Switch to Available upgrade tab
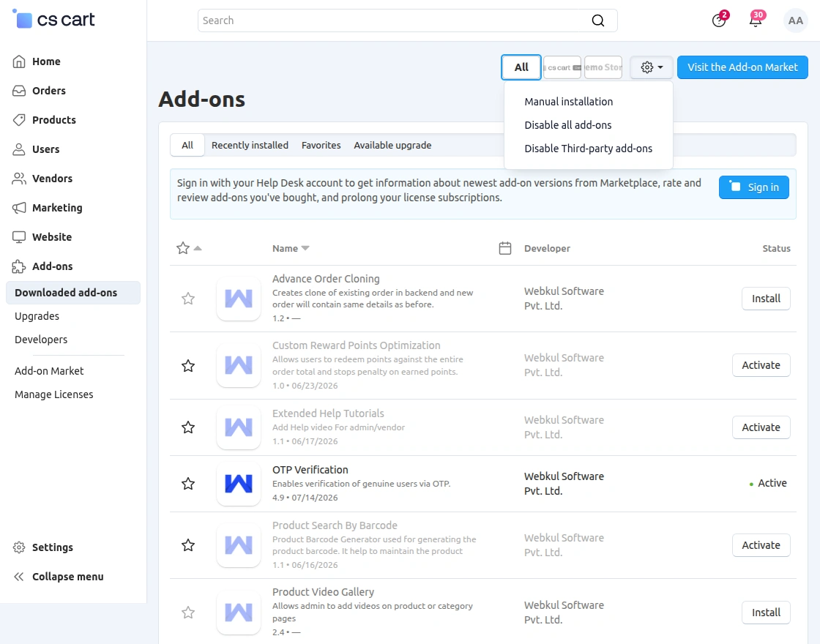Image resolution: width=820 pixels, height=644 pixels. (392, 146)
